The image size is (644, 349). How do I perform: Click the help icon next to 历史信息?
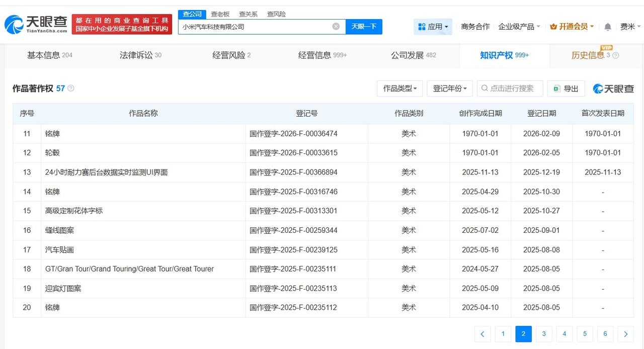coord(616,55)
